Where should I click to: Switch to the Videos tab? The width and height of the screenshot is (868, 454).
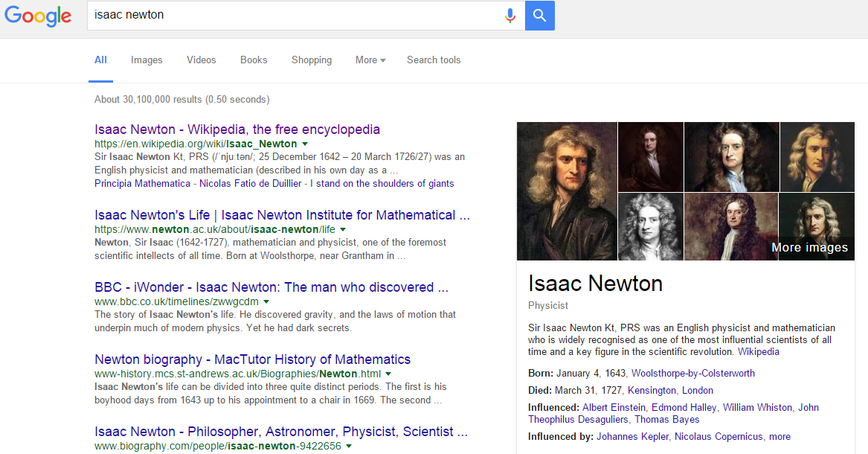tap(201, 60)
